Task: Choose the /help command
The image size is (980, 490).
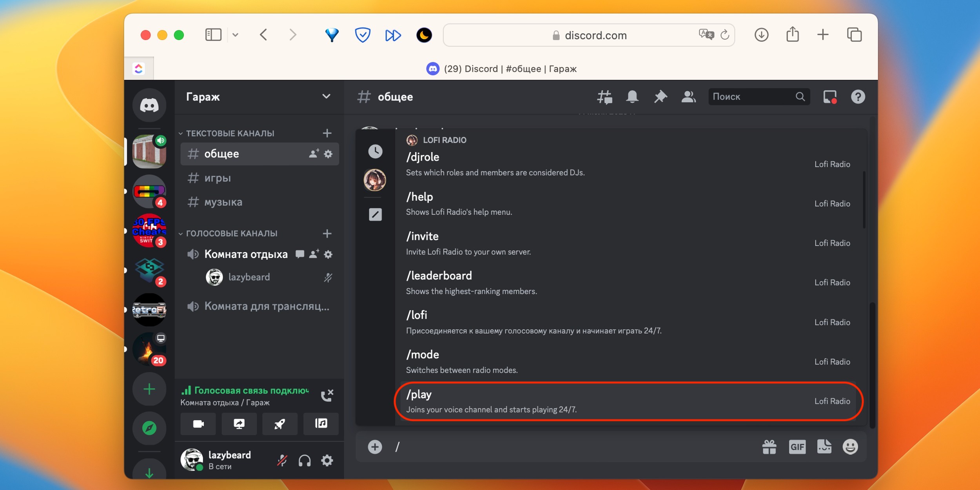Action: tap(628, 204)
